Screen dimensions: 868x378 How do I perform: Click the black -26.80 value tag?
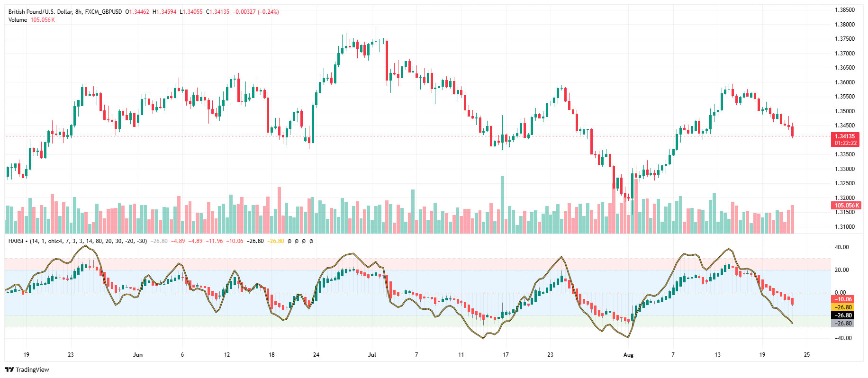[x=843, y=315]
